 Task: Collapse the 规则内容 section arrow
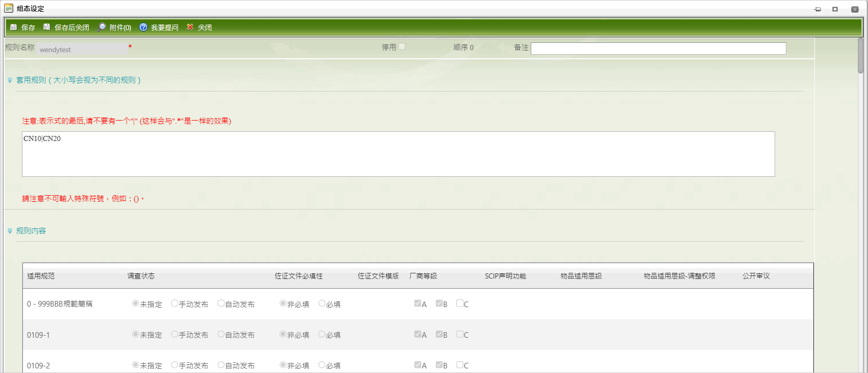tap(10, 231)
